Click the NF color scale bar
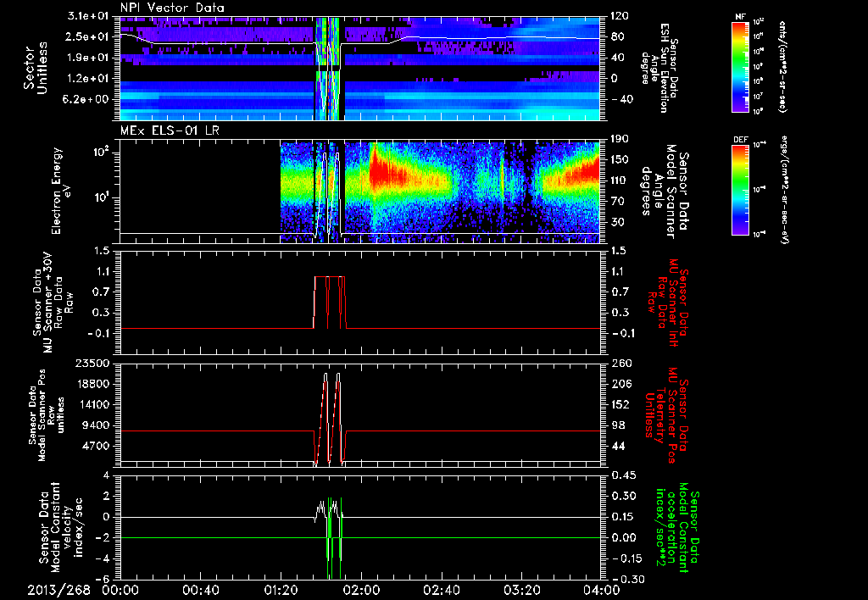Screen dimensions: 868x600 741,66
